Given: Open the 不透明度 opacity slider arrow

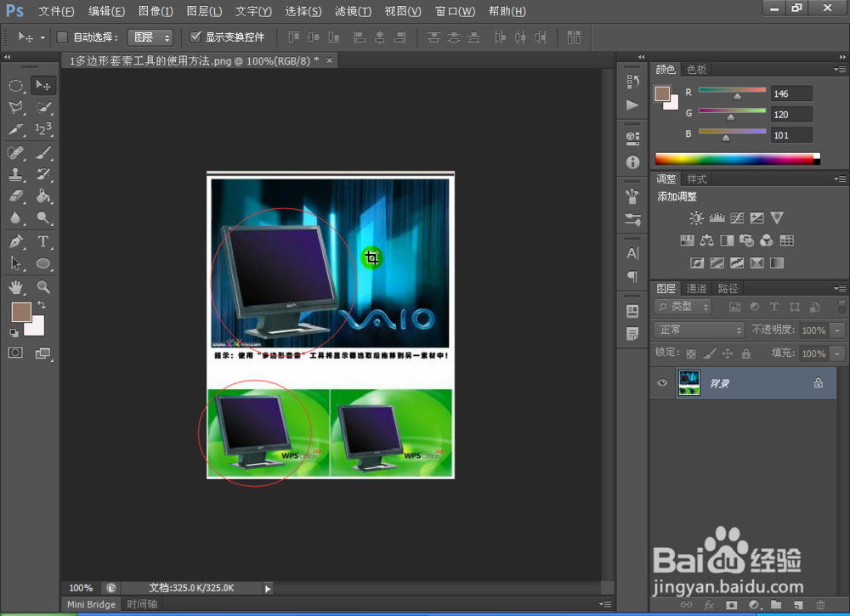Looking at the screenshot, I should tap(837, 331).
